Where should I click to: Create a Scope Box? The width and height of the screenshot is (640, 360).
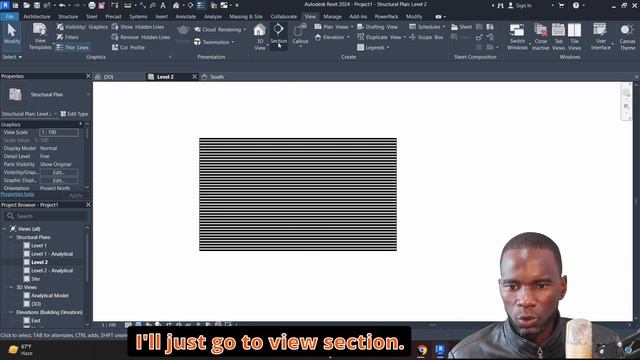tap(426, 37)
